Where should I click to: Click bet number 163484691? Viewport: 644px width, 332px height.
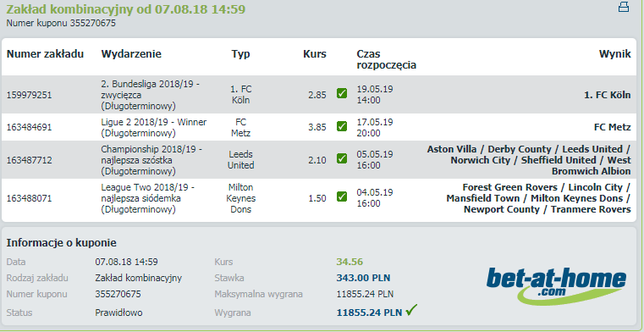29,127
